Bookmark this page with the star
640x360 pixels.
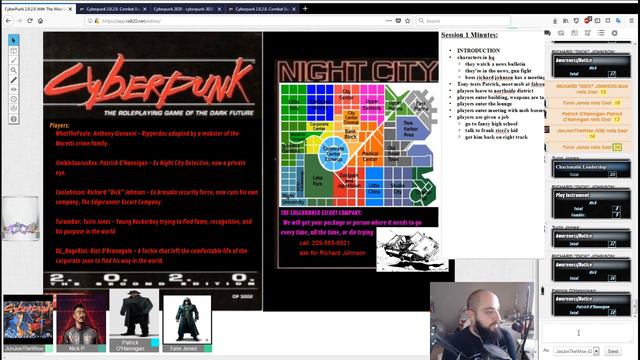(407, 21)
